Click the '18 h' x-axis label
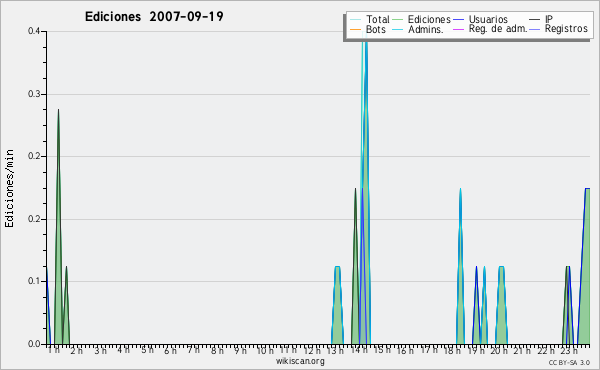This screenshot has width=600, height=370. click(x=452, y=350)
